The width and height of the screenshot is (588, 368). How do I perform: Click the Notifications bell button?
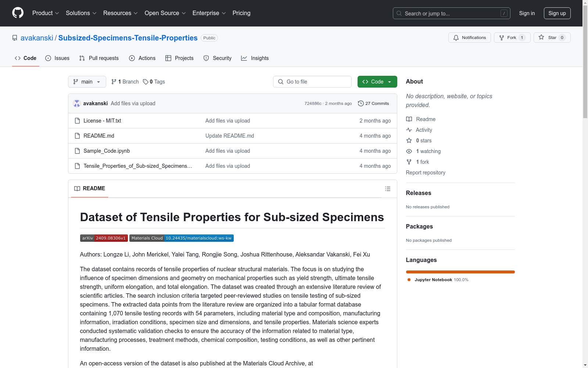[x=469, y=38]
